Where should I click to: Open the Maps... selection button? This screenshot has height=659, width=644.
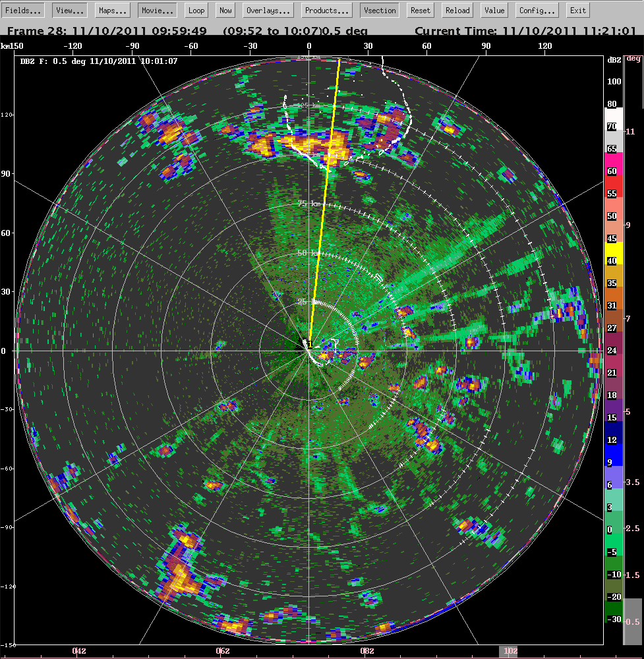click(113, 10)
